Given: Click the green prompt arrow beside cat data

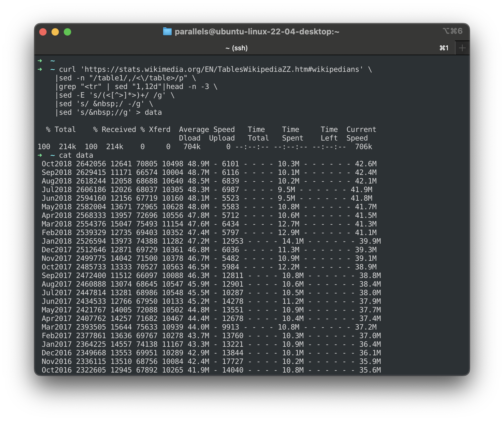Looking at the screenshot, I should [40, 155].
